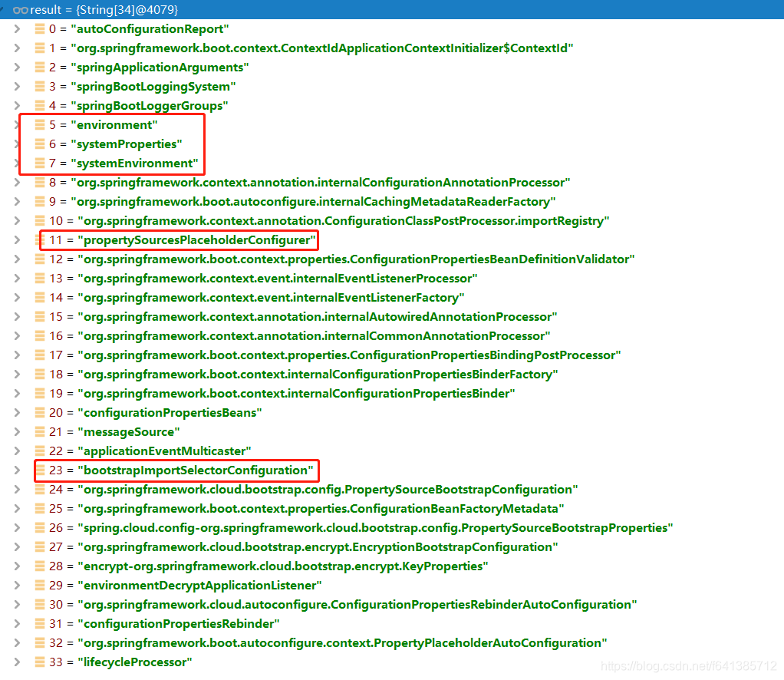Expand element 26 PropertySourceBootstrapProperties
The width and height of the screenshot is (784, 680).
(x=17, y=527)
